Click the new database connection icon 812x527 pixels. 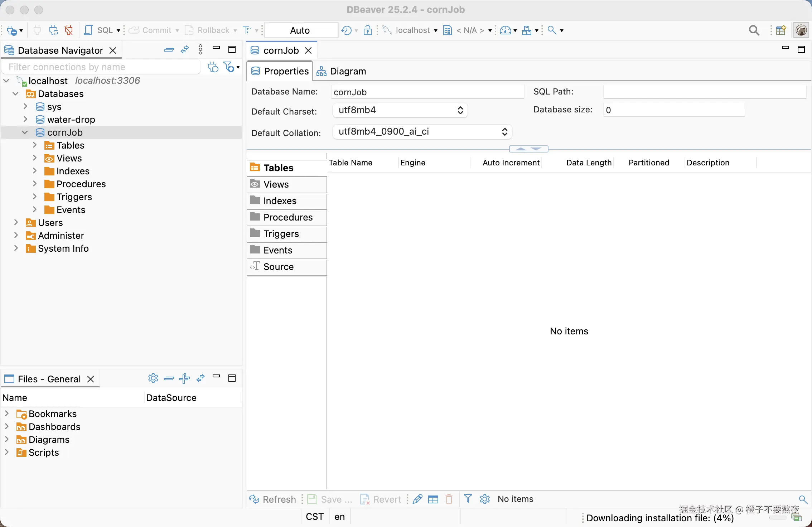point(12,30)
